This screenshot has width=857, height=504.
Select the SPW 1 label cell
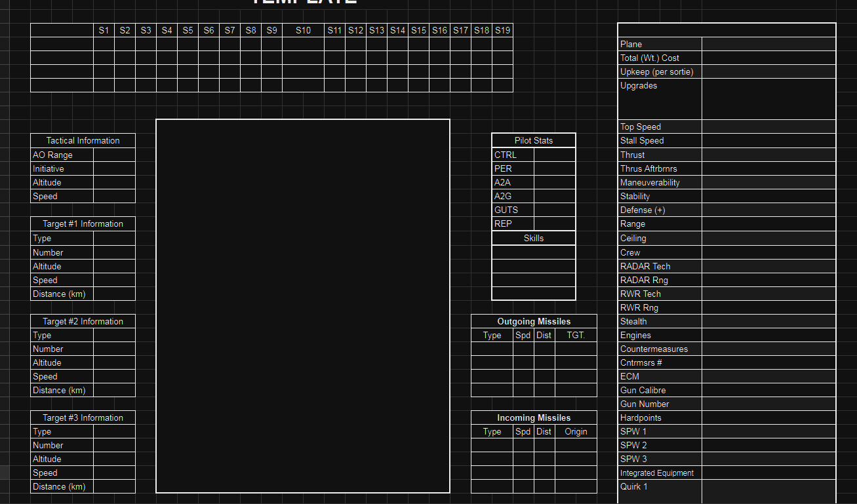(x=660, y=431)
